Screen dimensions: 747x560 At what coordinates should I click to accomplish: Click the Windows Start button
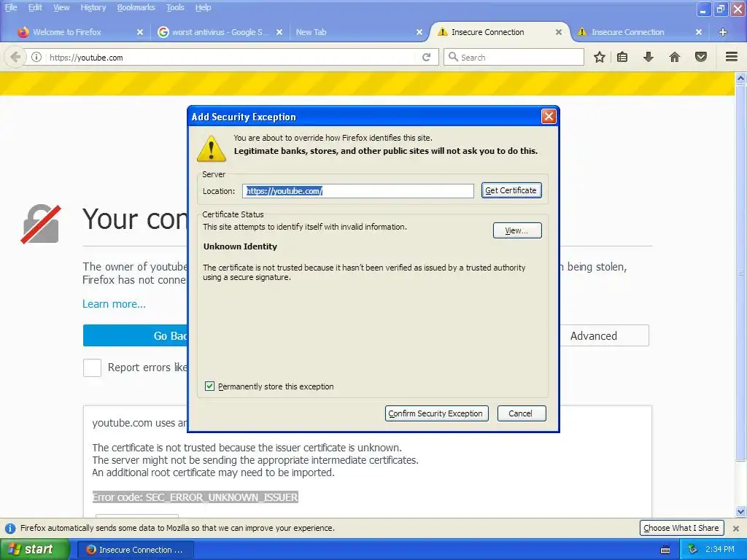click(x=34, y=550)
